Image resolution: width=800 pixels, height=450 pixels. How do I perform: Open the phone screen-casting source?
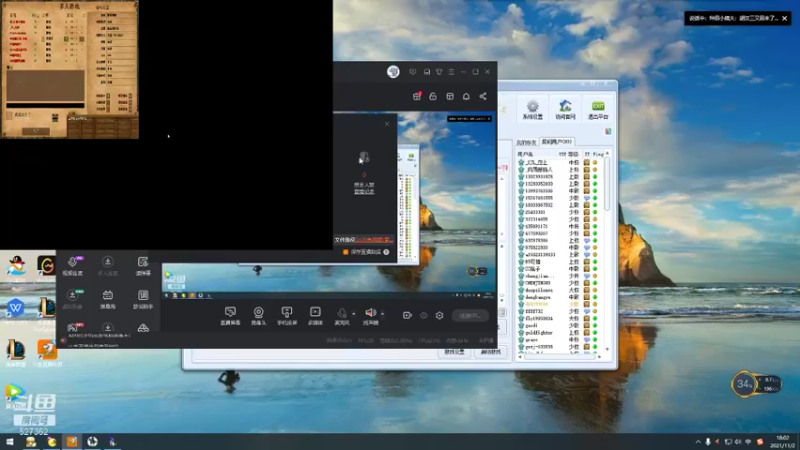[287, 315]
